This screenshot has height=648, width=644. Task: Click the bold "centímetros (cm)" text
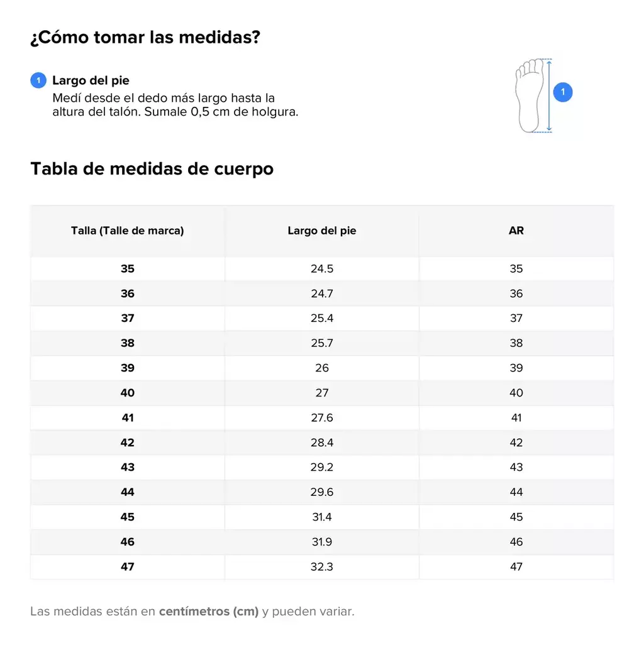point(209,612)
